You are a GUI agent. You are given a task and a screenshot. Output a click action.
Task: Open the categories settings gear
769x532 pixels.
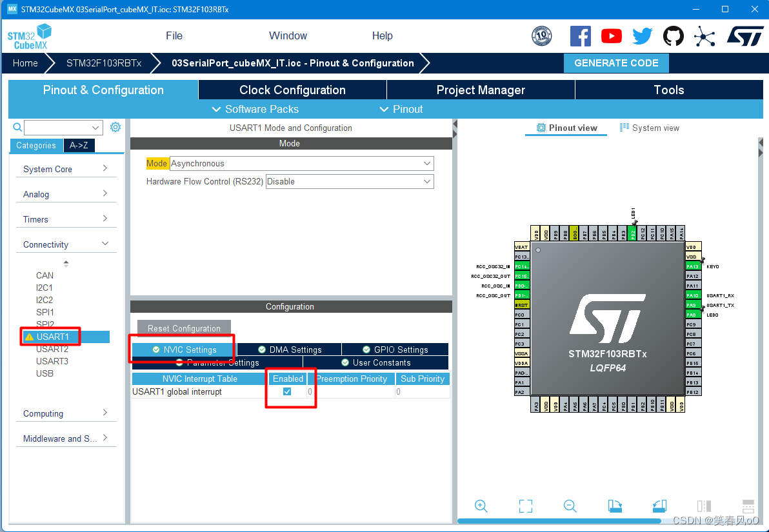point(115,127)
